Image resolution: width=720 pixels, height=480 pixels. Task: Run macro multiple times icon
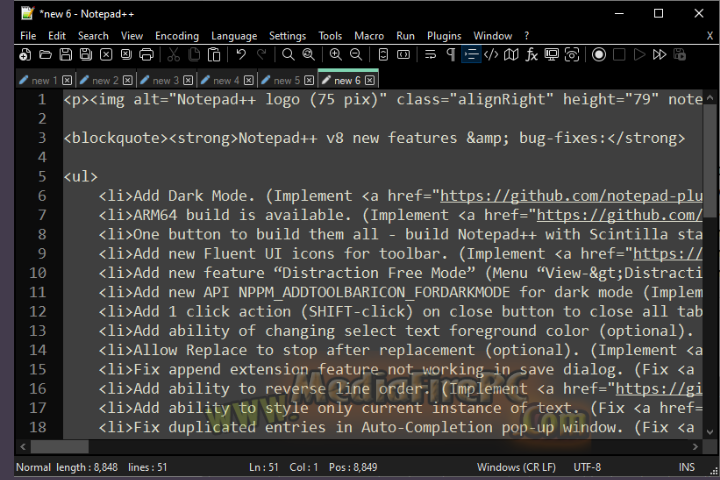[x=659, y=55]
